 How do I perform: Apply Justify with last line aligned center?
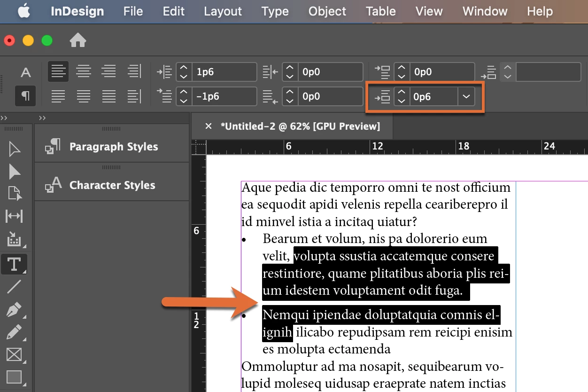pos(84,96)
